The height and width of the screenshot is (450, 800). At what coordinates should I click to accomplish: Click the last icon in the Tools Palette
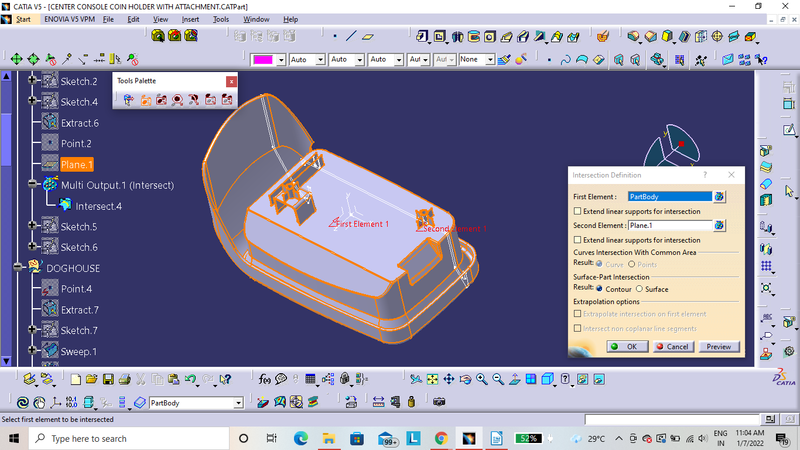pyautogui.click(x=227, y=100)
